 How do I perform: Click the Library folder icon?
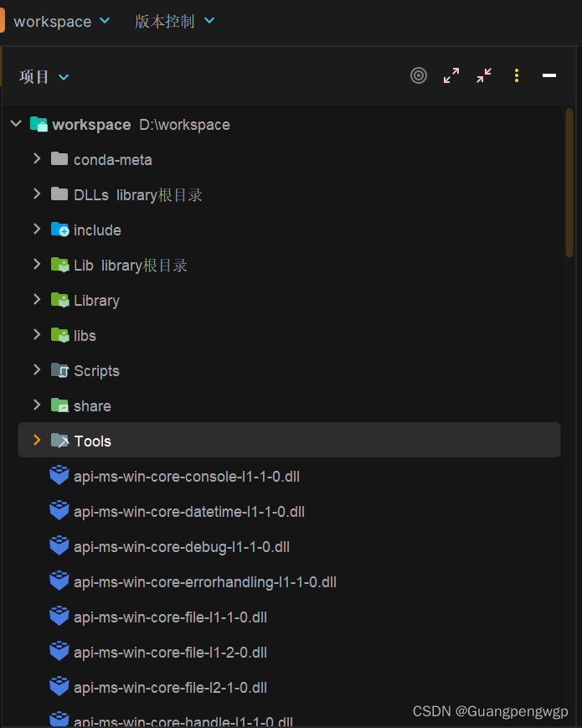tap(59, 299)
